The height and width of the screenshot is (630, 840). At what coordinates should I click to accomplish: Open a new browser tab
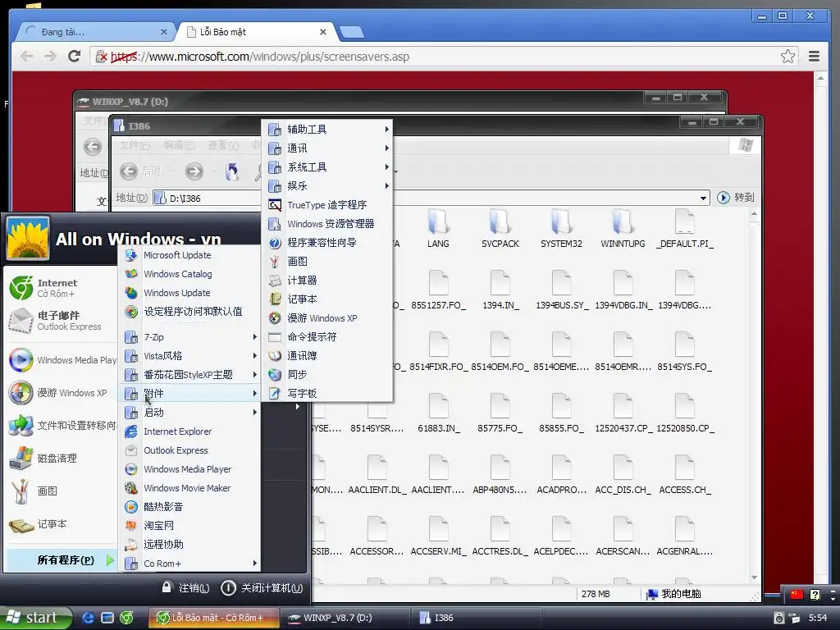[x=352, y=32]
